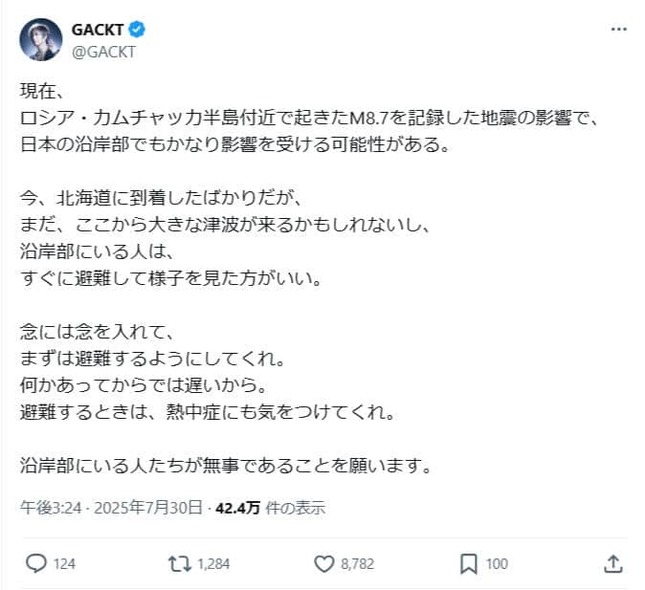Toggle the bookmark icon

(468, 564)
